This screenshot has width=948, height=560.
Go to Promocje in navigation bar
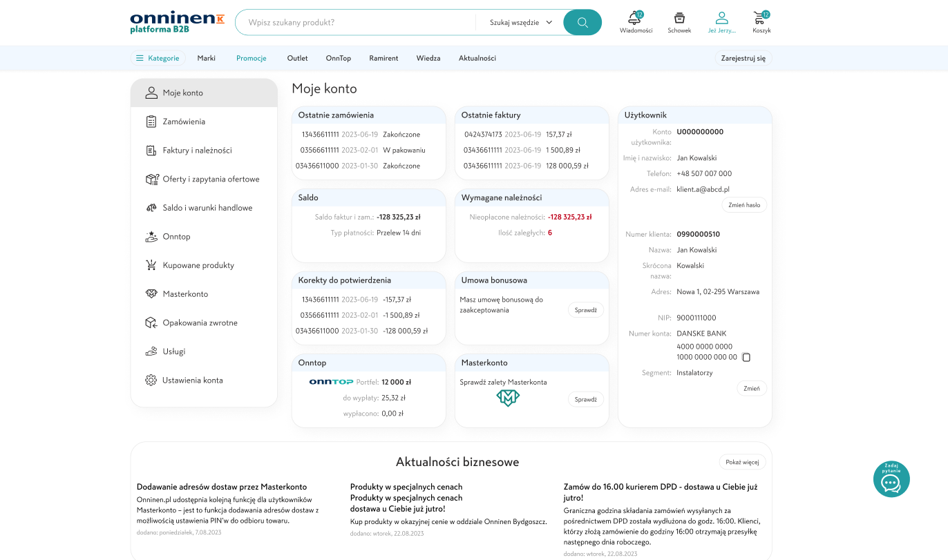pos(252,58)
